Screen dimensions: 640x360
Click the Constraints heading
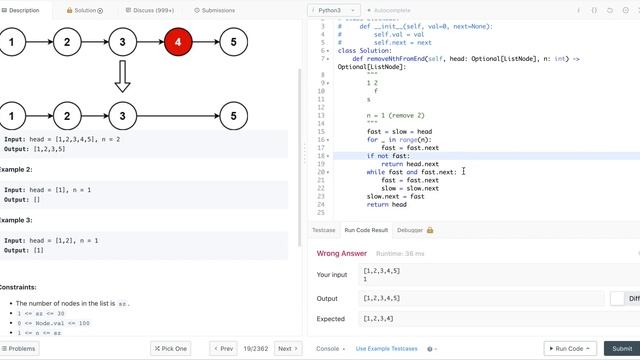tap(18, 287)
